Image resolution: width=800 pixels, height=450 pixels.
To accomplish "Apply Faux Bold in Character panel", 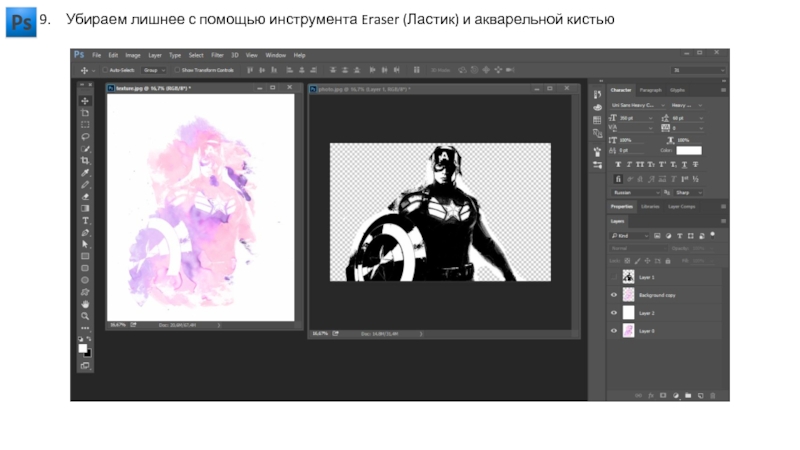I will 618,164.
